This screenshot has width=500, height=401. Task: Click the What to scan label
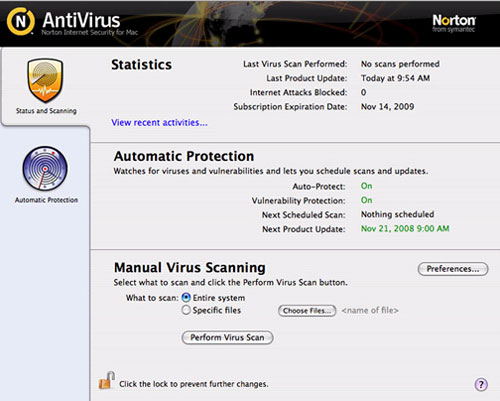[152, 298]
